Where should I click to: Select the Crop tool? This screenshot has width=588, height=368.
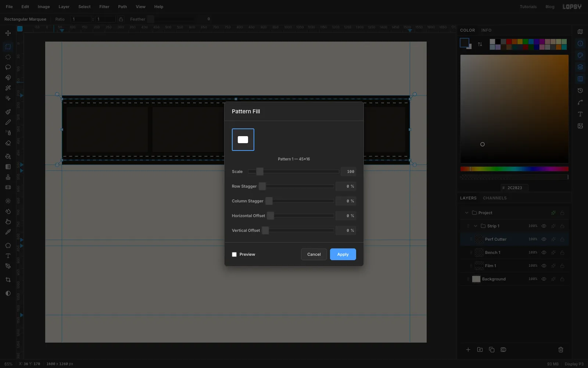pos(8,280)
